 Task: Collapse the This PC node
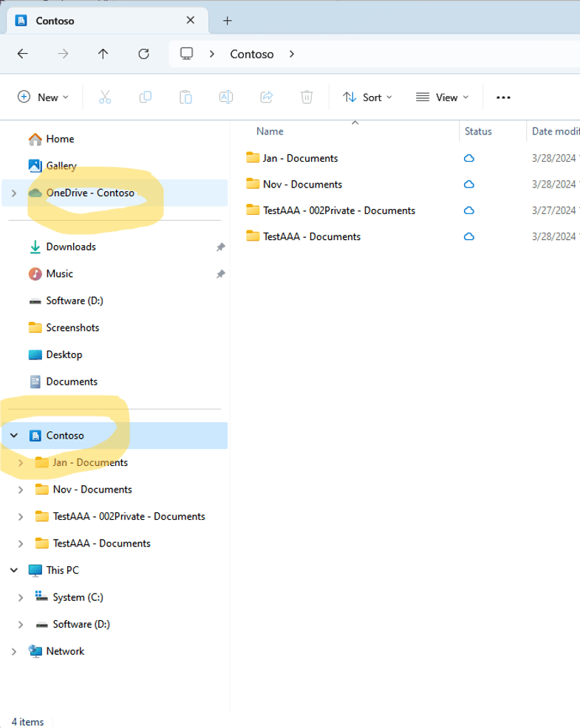14,570
